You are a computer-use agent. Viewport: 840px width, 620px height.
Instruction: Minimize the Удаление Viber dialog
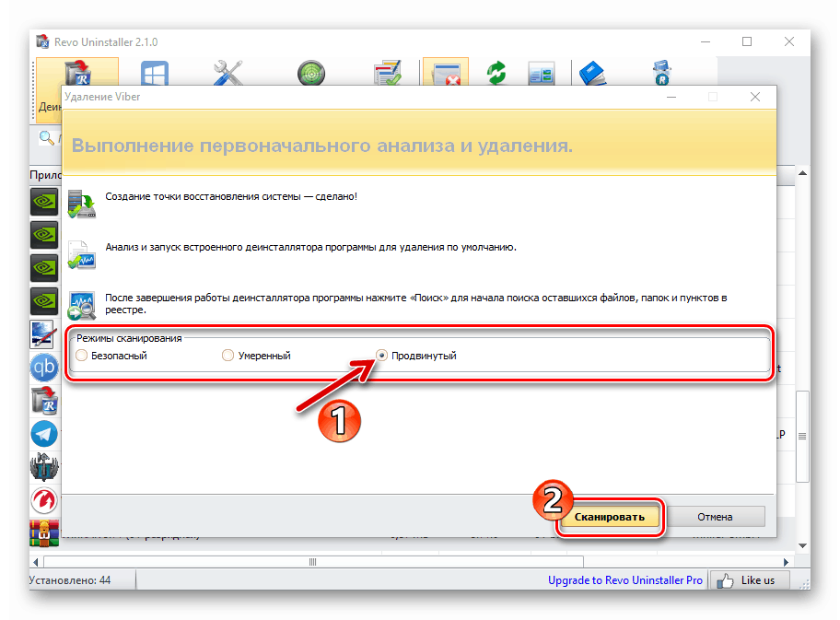671,97
